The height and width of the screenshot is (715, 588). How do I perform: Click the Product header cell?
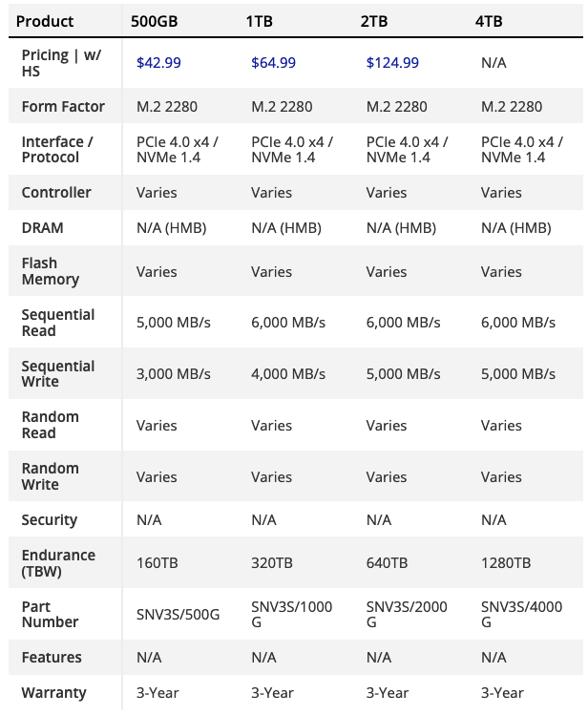click(x=45, y=21)
